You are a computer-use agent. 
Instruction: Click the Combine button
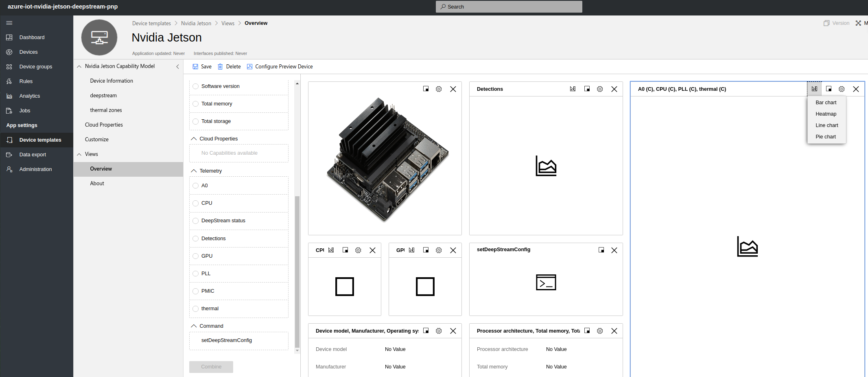pyautogui.click(x=211, y=367)
